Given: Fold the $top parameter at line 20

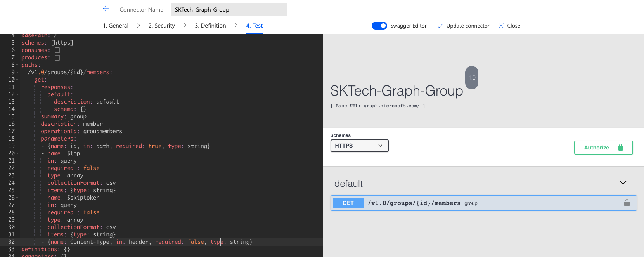Looking at the screenshot, I should click(x=17, y=154).
